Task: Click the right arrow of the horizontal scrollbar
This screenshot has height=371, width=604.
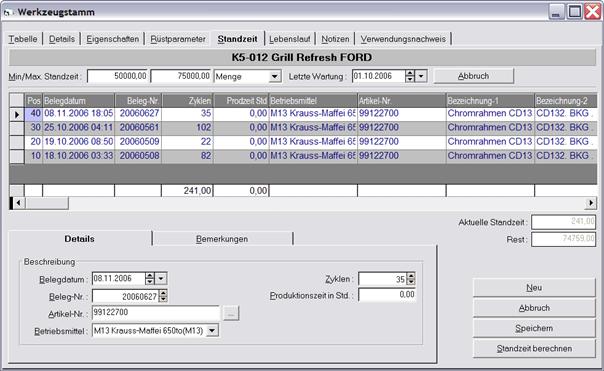Action: click(591, 203)
